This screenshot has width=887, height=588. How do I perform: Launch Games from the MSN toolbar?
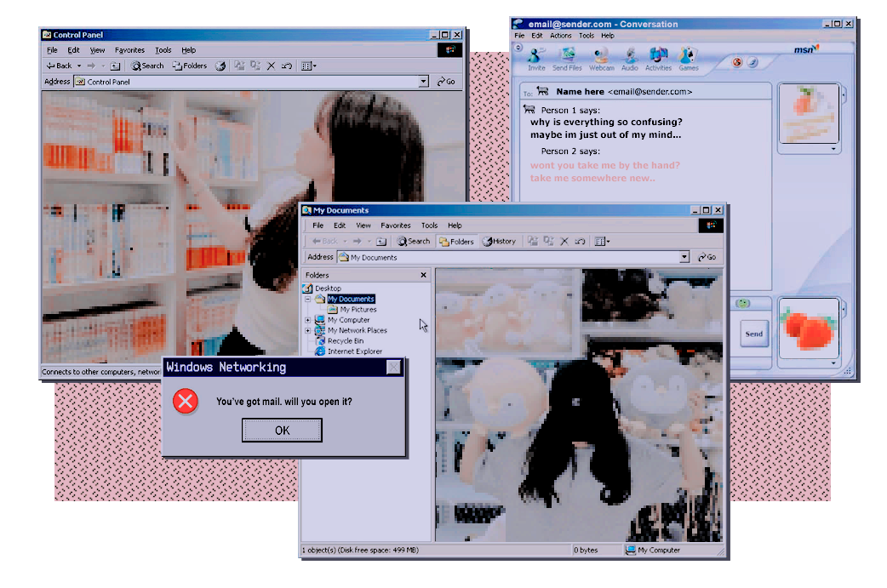coord(687,55)
